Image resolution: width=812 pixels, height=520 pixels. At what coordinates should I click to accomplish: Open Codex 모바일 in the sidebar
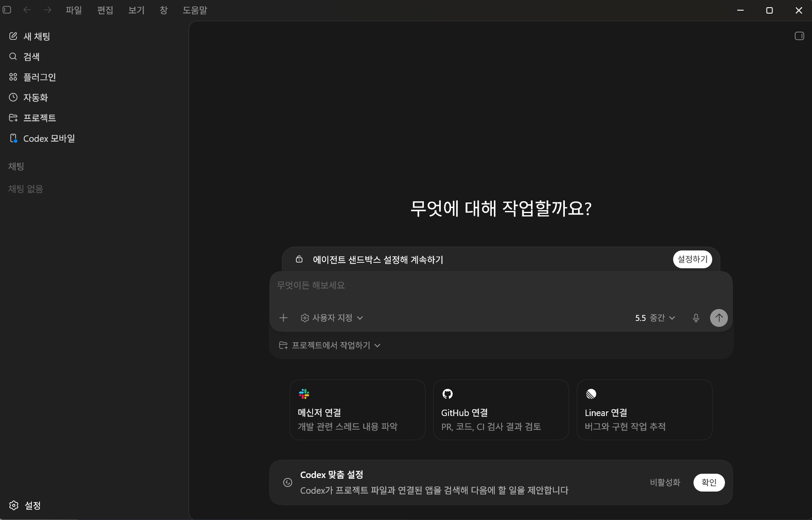coord(94,138)
